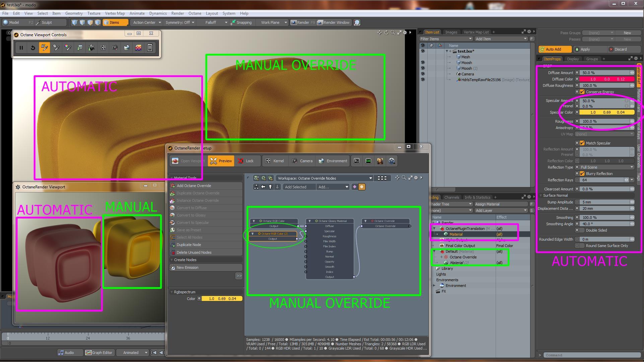Toggle Octane Preview mode
Screen dimensions: 644x362
coord(221,161)
